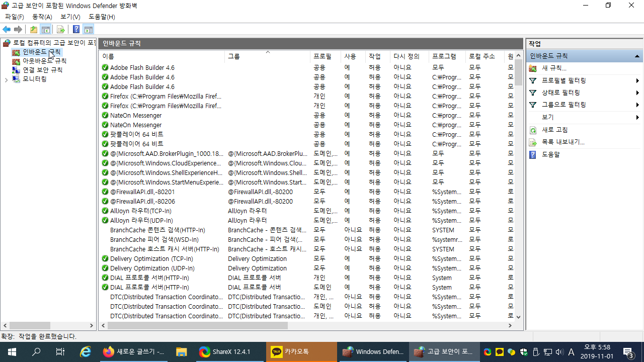Viewport: 644px width, 362px height.
Task: Toggle the action pane show/hide toolbar button
Action: [x=89, y=30]
